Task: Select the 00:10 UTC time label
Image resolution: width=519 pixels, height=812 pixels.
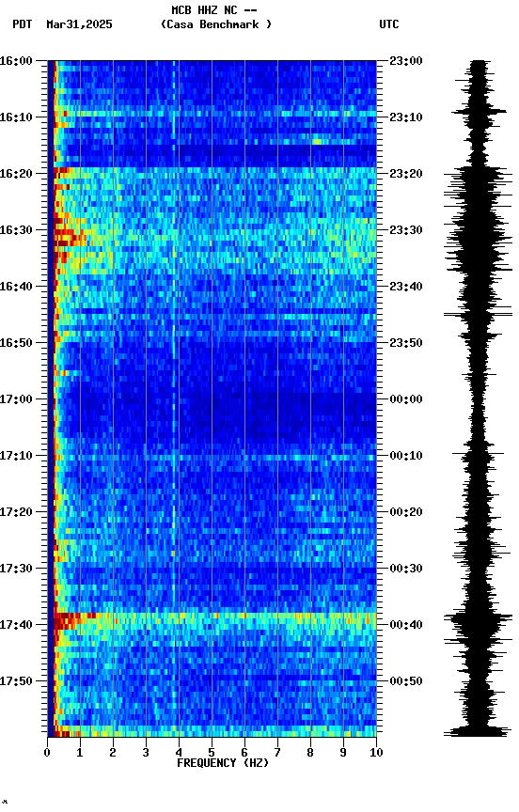Action: pyautogui.click(x=406, y=456)
